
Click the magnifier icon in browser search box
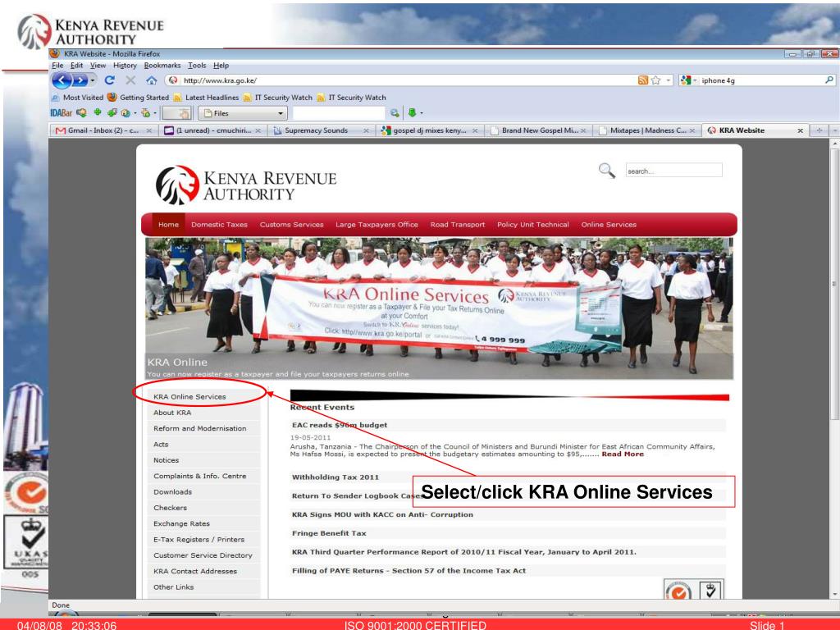click(829, 80)
